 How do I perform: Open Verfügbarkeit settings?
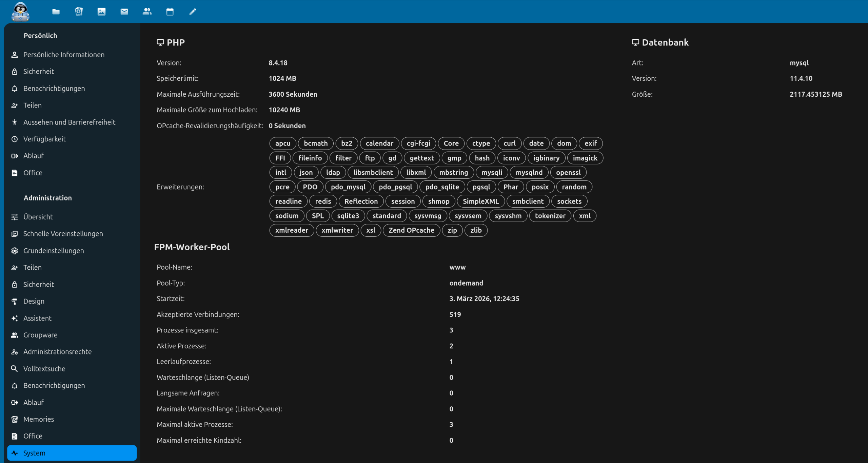pos(44,139)
